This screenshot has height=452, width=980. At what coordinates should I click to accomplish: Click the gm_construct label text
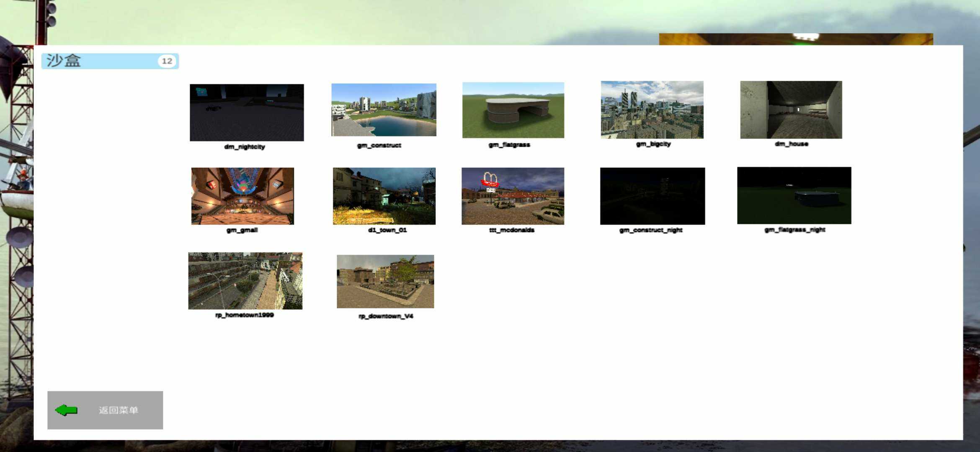pyautogui.click(x=379, y=145)
